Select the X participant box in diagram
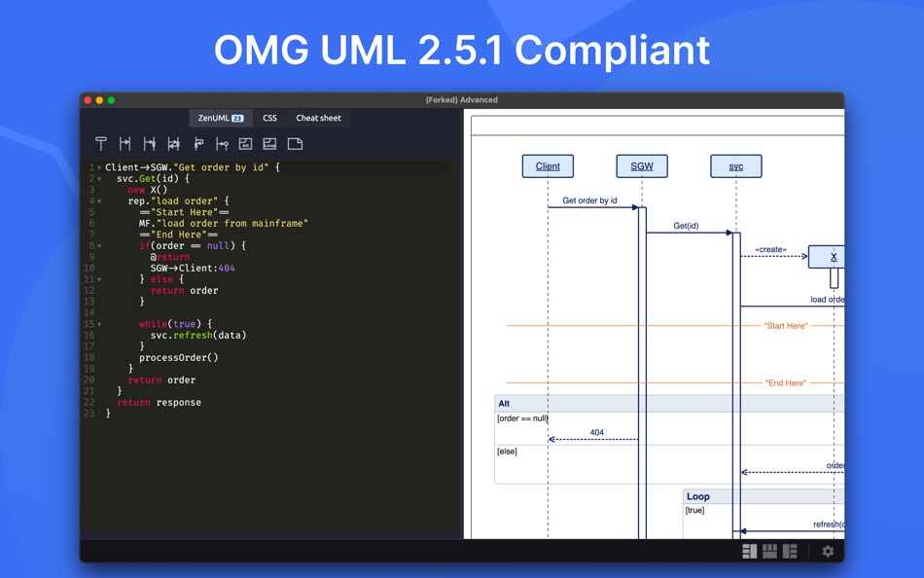Image resolution: width=924 pixels, height=578 pixels. pyautogui.click(x=827, y=257)
